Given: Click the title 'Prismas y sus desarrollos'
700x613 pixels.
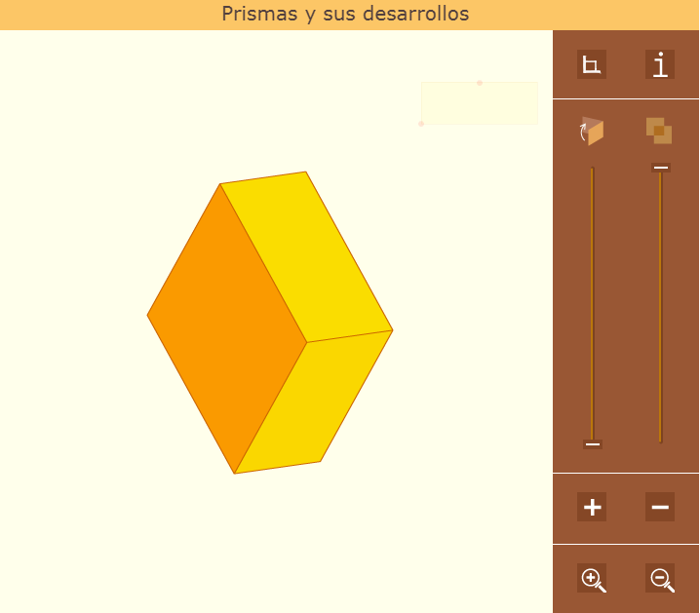Looking at the screenshot, I should (345, 15).
